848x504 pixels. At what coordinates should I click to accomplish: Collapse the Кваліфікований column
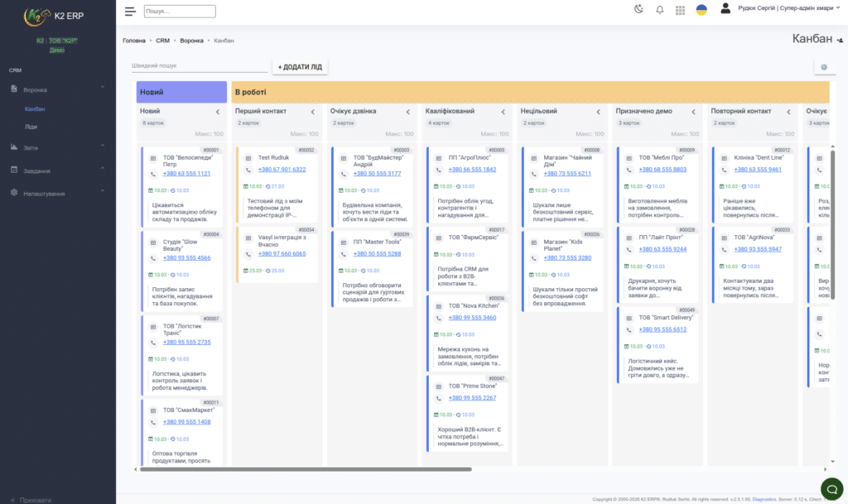pyautogui.click(x=503, y=112)
